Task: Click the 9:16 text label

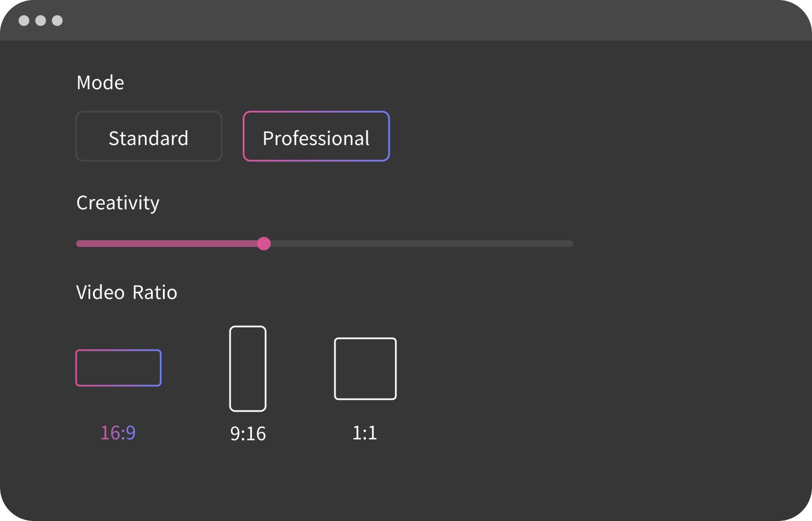Action: click(x=248, y=434)
